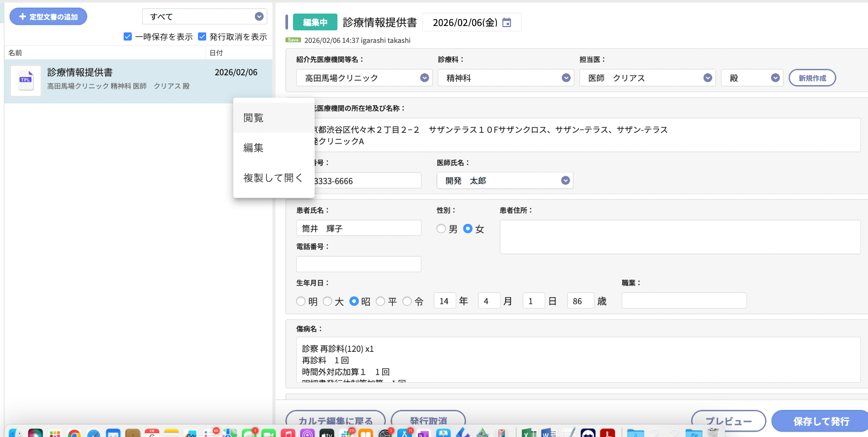Click the 患者氏名 field with 筒井 輝子
This screenshot has width=868, height=437.
(359, 228)
